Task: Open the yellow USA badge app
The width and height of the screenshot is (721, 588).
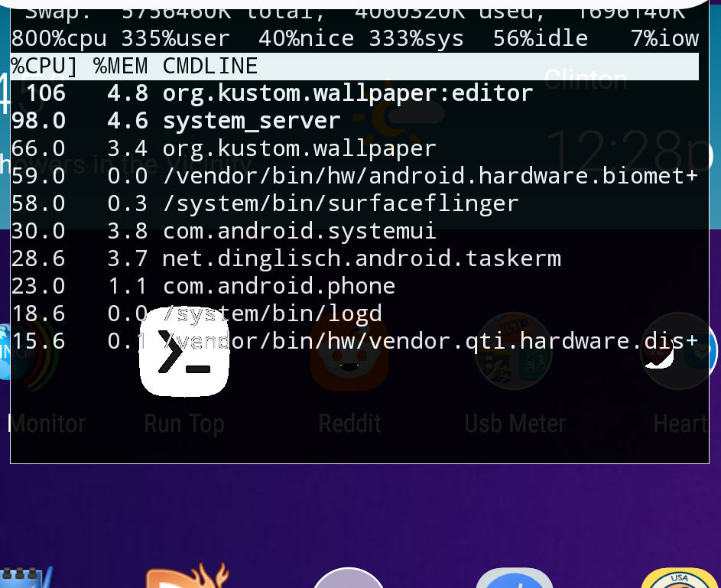Action: (679, 579)
